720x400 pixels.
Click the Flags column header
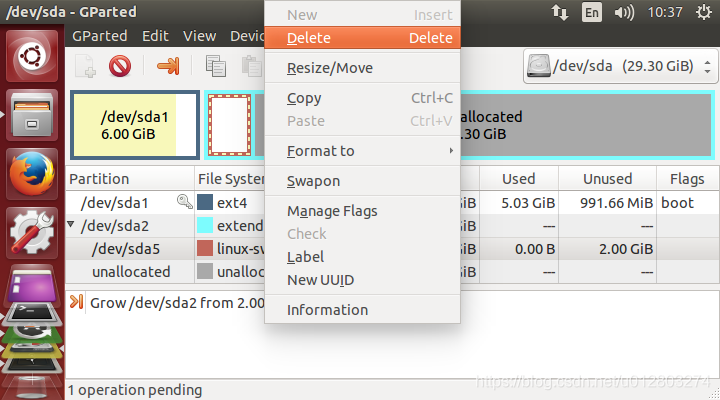687,179
